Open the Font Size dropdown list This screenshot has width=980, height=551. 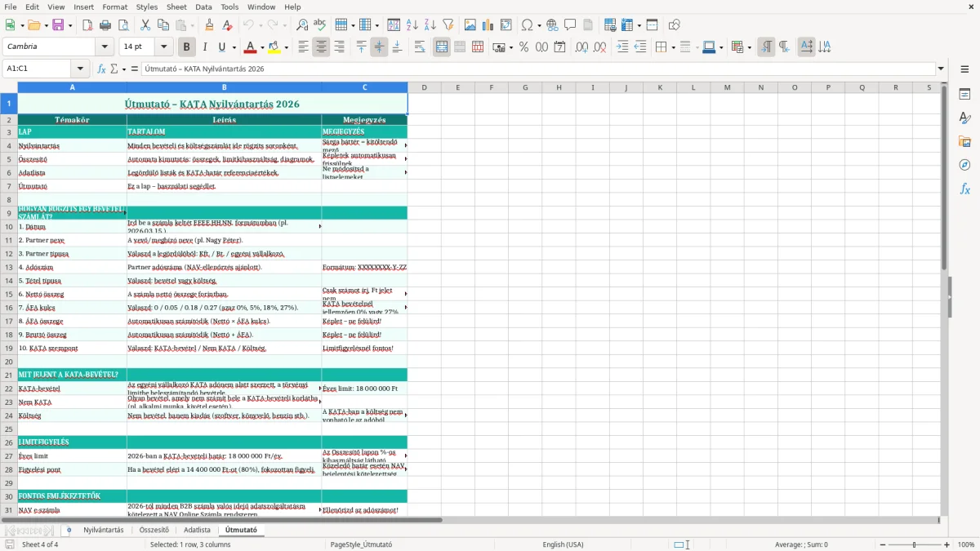coord(164,47)
